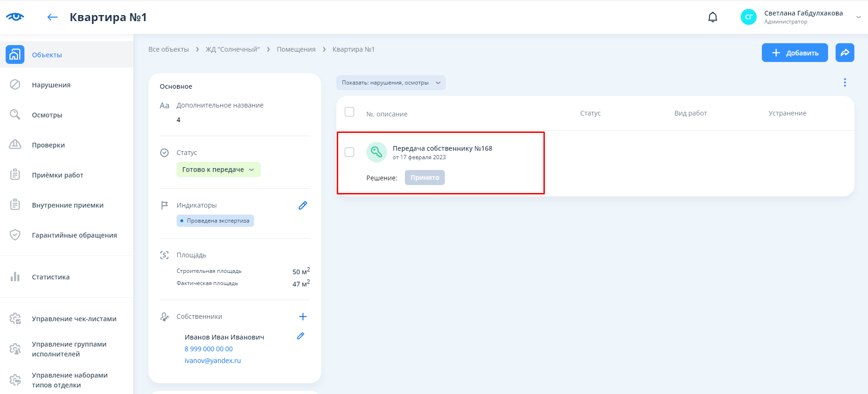Click the Принято decision badge
The width and height of the screenshot is (868, 394).
425,178
